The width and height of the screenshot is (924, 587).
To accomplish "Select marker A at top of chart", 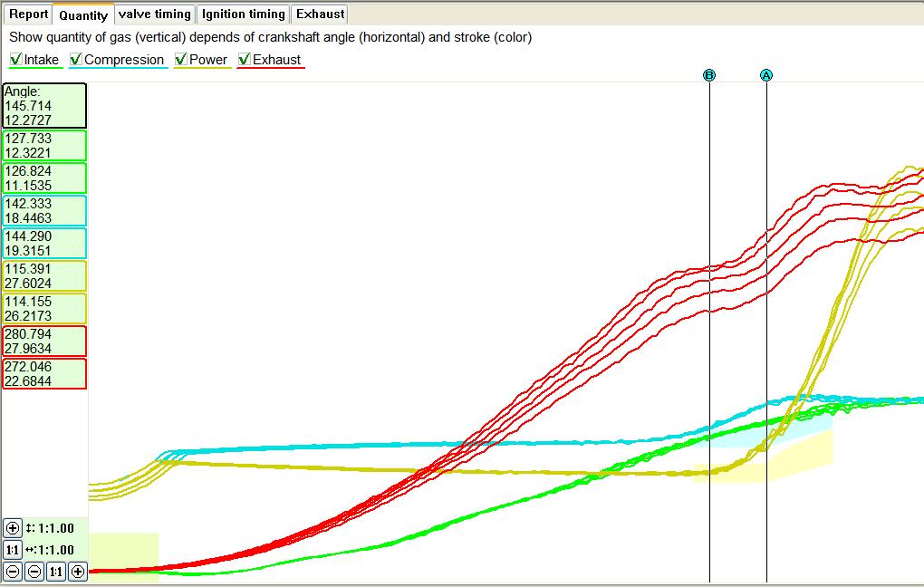I will click(766, 75).
